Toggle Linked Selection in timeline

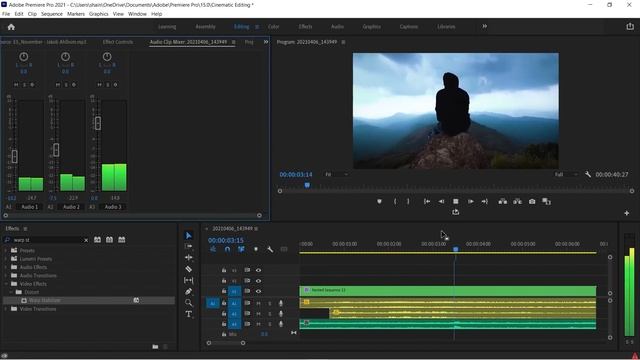tap(241, 249)
